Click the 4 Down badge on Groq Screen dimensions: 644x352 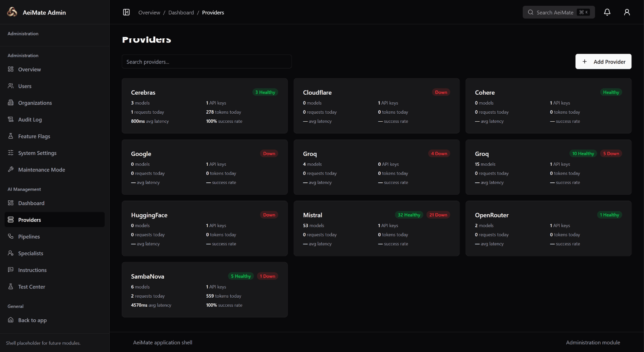(x=439, y=154)
